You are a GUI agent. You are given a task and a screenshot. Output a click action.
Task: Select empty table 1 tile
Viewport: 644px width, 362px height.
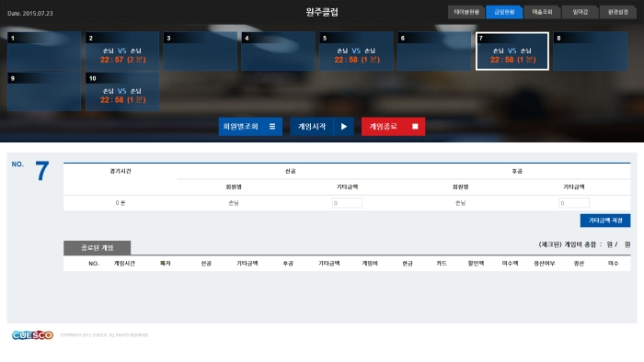point(44,51)
